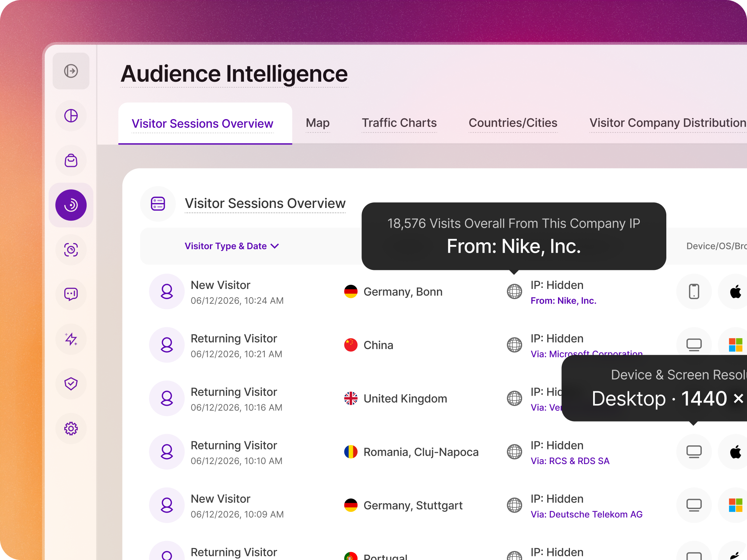Click the desktop icon in Cluj-Napoca row
The image size is (747, 560).
(x=694, y=452)
